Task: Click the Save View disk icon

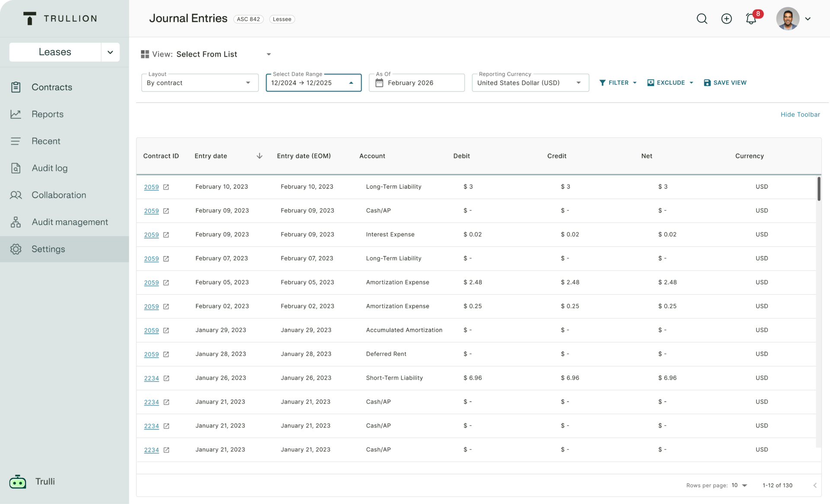Action: coord(707,83)
